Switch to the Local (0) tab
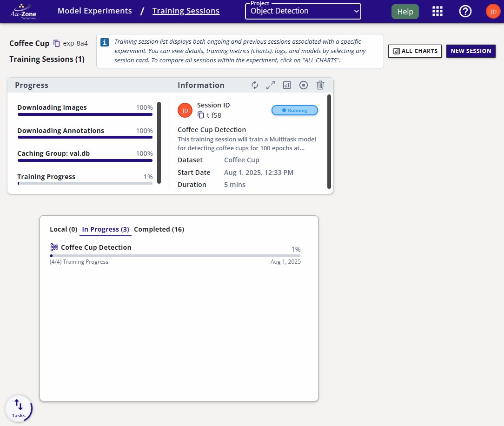This screenshot has width=504, height=426. [x=63, y=229]
